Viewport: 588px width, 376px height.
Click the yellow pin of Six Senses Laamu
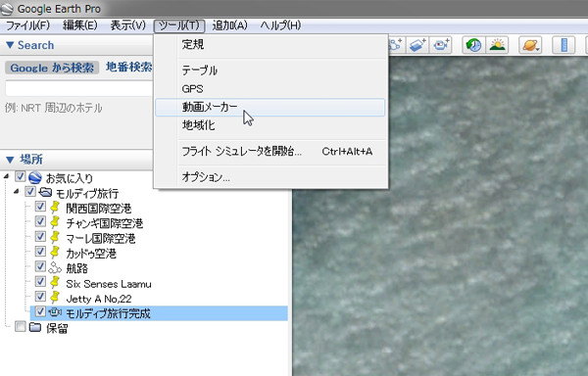click(x=55, y=282)
